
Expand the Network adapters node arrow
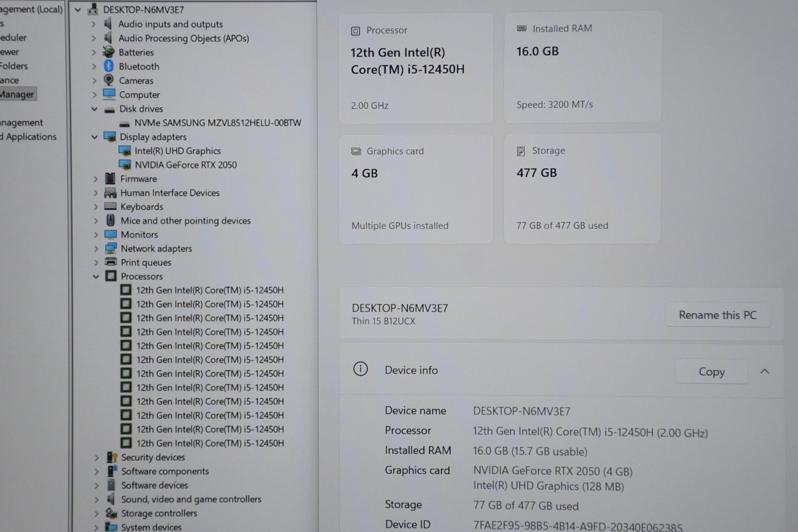[x=96, y=249]
